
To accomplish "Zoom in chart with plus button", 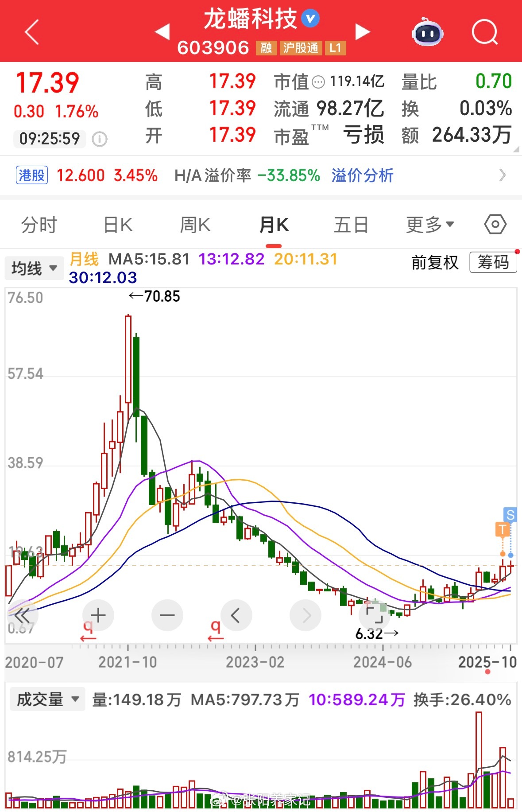I will 98,615.
